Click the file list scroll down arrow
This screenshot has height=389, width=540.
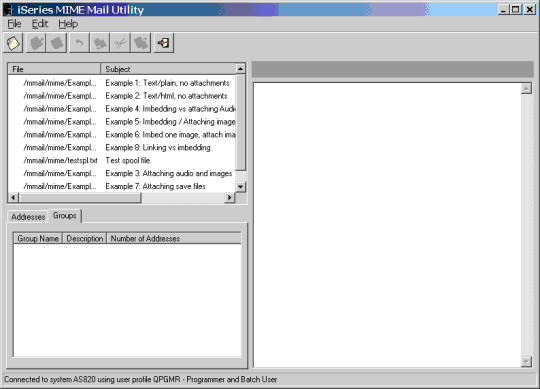(240, 187)
